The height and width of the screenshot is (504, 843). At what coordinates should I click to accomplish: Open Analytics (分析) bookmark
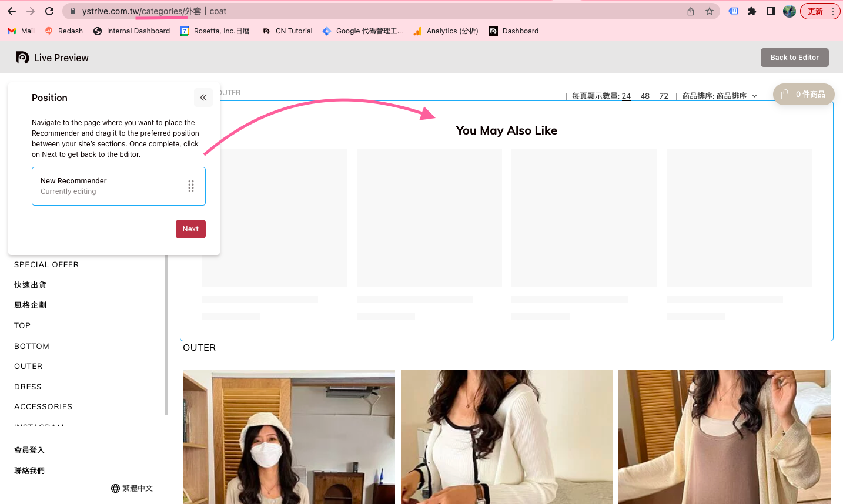[446, 31]
